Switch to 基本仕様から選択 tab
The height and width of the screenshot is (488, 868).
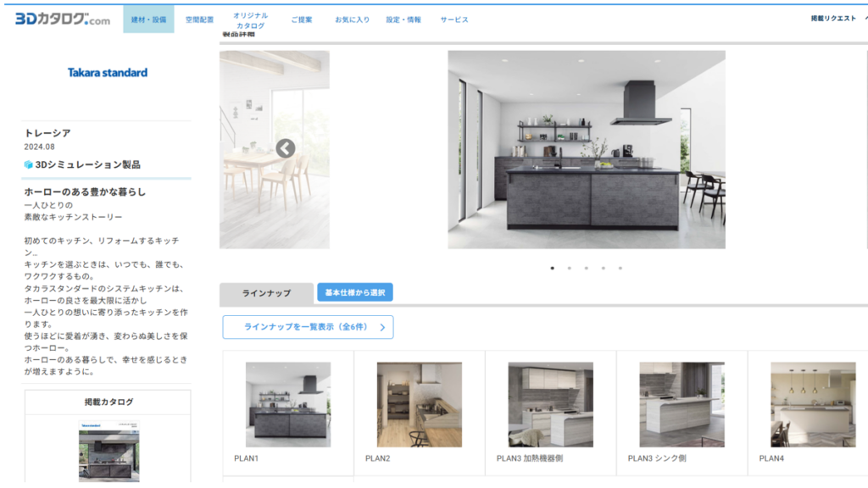(x=354, y=292)
